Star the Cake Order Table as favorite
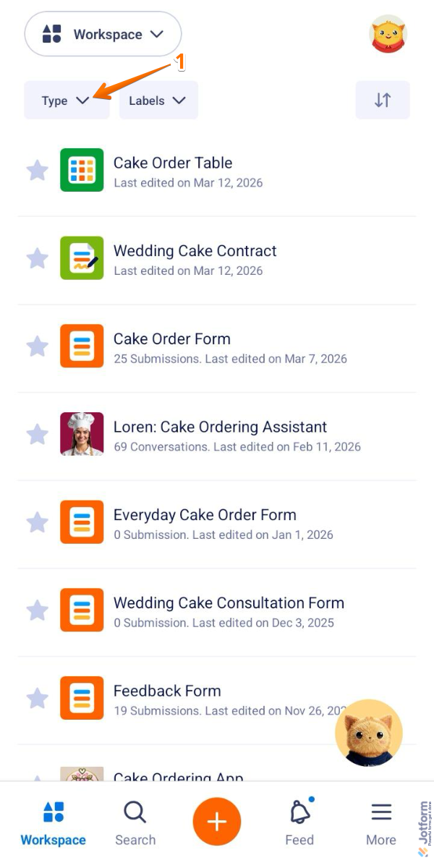434x868 pixels. coord(38,169)
